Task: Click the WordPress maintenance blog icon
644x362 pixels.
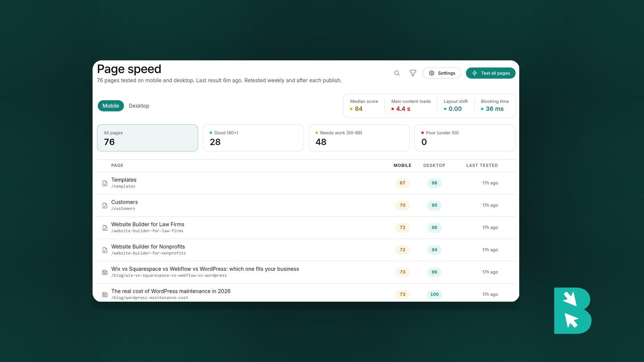Action: 105,295
